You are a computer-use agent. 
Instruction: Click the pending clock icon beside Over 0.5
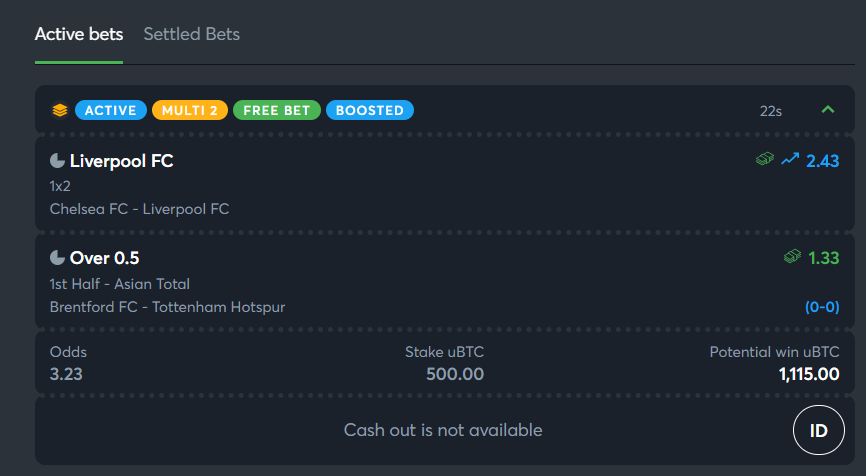[57, 258]
